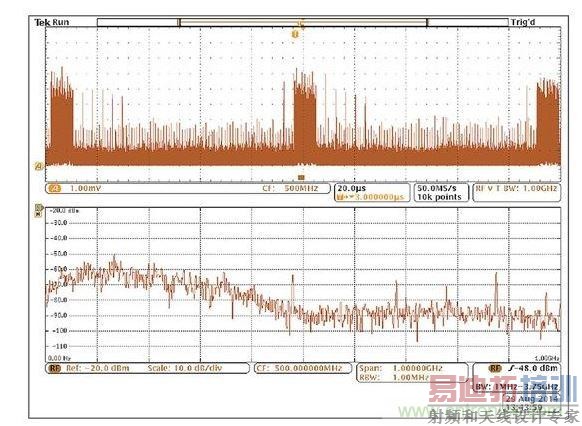Click the spectrum time indicator below the waveform
This screenshot has width=582, height=426.
click(x=301, y=178)
